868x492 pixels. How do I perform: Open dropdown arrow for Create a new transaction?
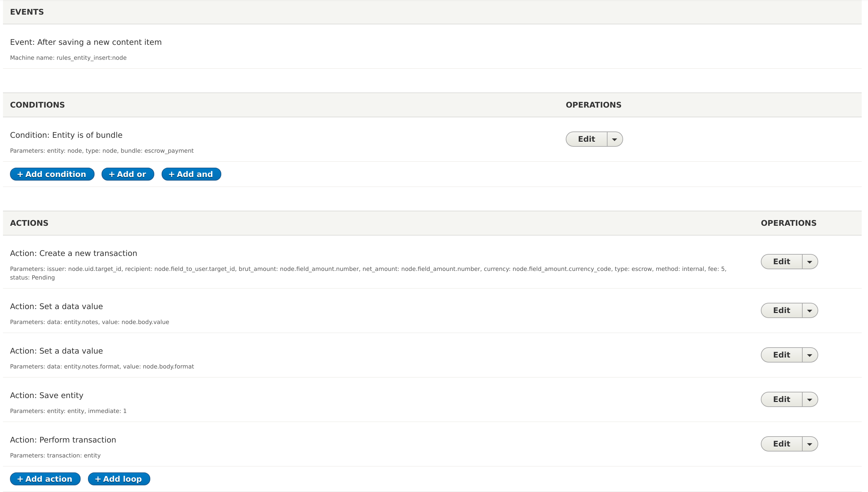810,262
